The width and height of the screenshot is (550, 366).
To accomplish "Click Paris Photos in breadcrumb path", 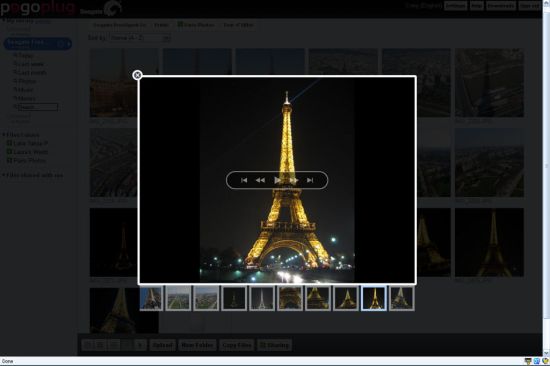I will (196, 25).
